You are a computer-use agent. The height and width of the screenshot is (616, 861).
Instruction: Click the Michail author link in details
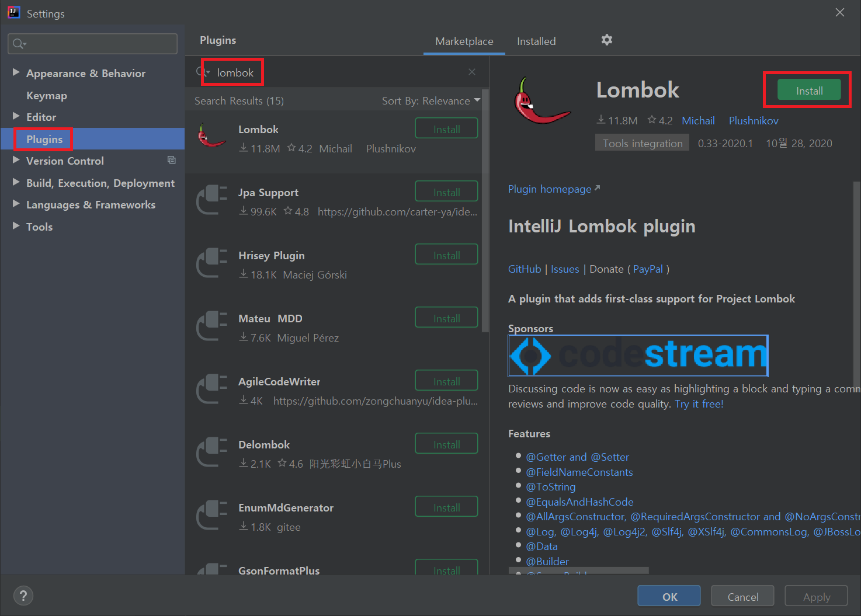pyautogui.click(x=698, y=121)
